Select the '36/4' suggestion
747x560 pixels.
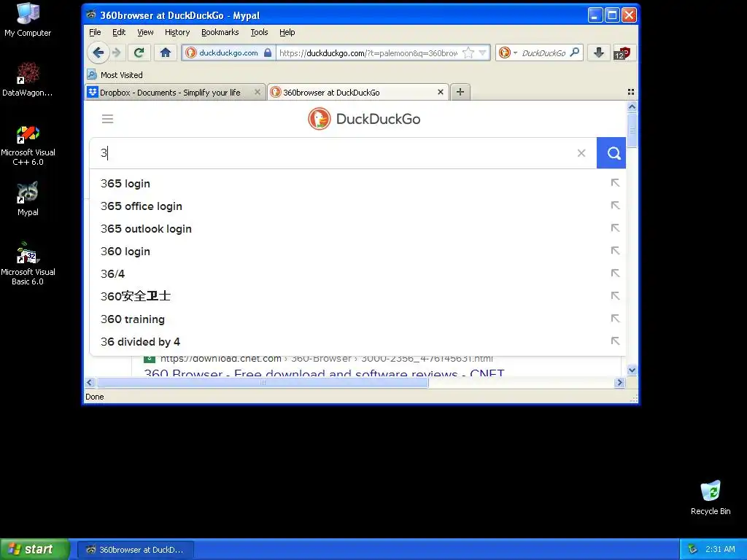[357, 274]
